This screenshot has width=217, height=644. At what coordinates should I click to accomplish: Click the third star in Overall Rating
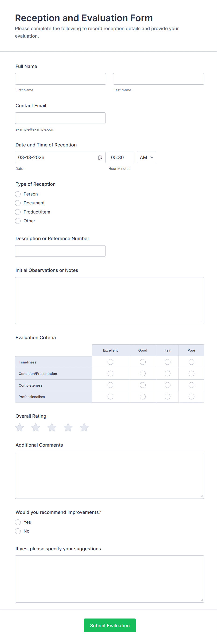pos(52,427)
